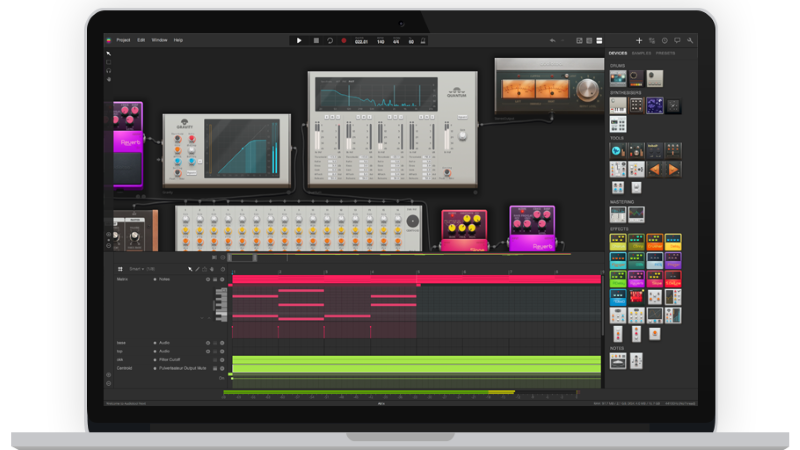This screenshot has height=450, width=800.
Task: Toggle mute on the Matrix track
Action: [x=208, y=279]
